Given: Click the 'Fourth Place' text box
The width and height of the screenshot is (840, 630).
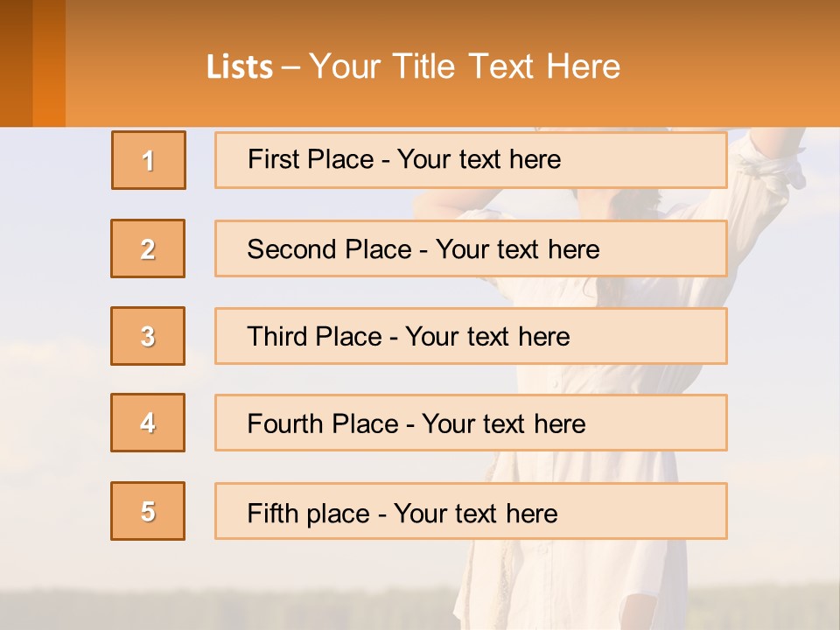Looking at the screenshot, I should click(x=471, y=423).
